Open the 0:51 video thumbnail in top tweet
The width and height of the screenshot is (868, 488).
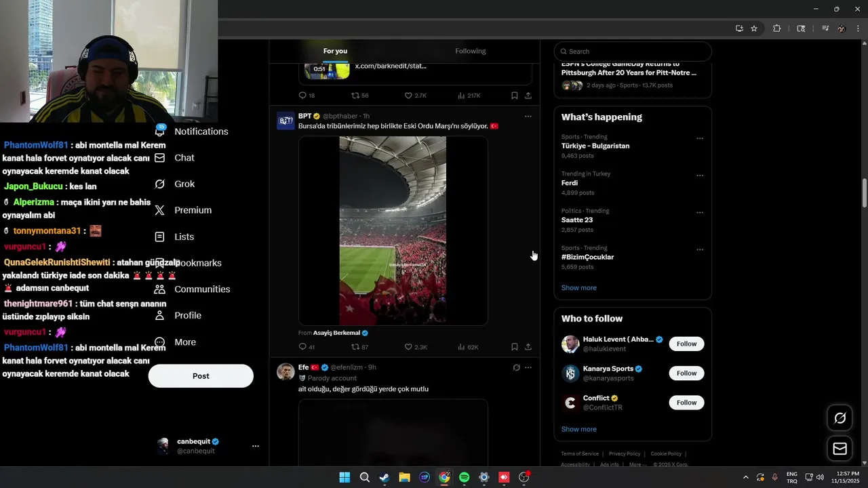click(x=327, y=70)
